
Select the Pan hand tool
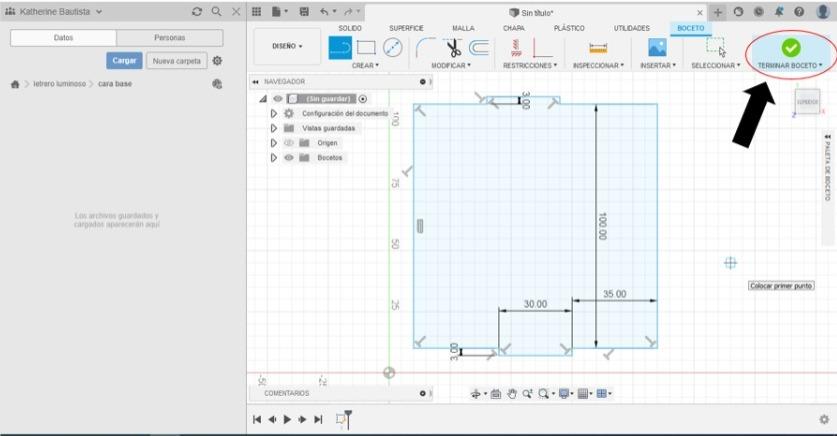512,394
